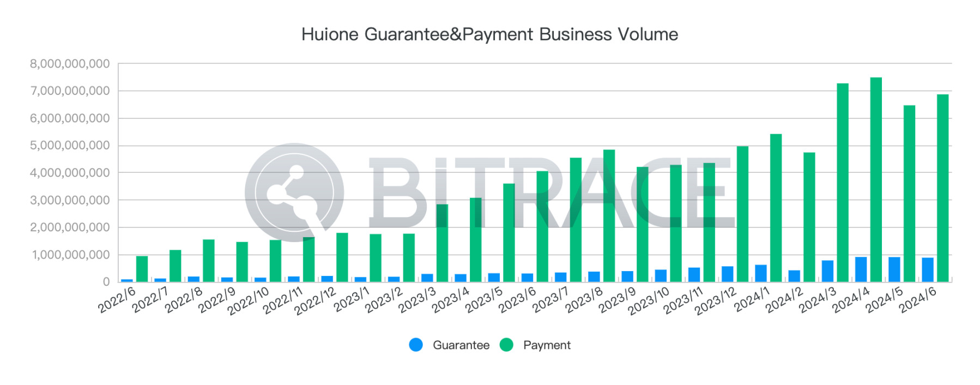This screenshot has width=980, height=385.
Task: Toggle the Payment legend green circle
Action: 506,345
